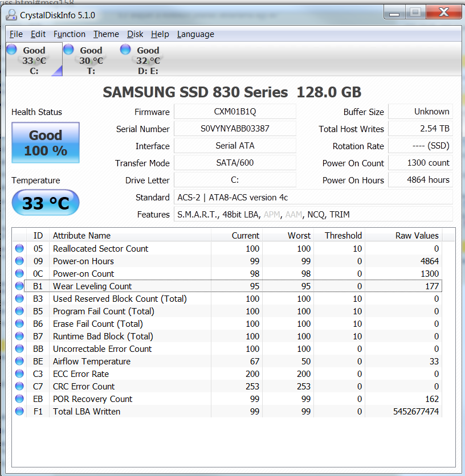Click the Worst column header
This screenshot has width=465, height=476.
coord(288,235)
